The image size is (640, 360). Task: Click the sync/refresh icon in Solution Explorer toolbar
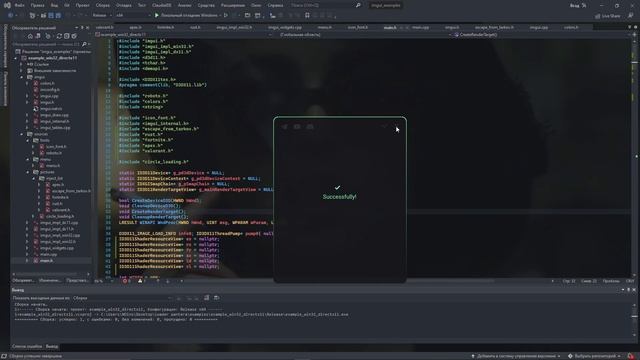tap(59, 36)
